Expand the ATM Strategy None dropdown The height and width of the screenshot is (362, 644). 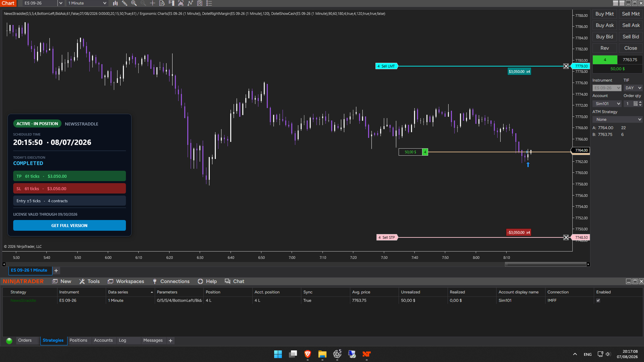617,119
